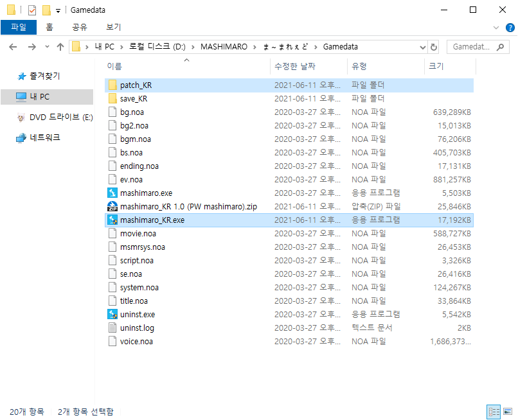518x420 pixels.
Task: Expand chevron before Gamedata in address bar
Action: click(x=316, y=48)
